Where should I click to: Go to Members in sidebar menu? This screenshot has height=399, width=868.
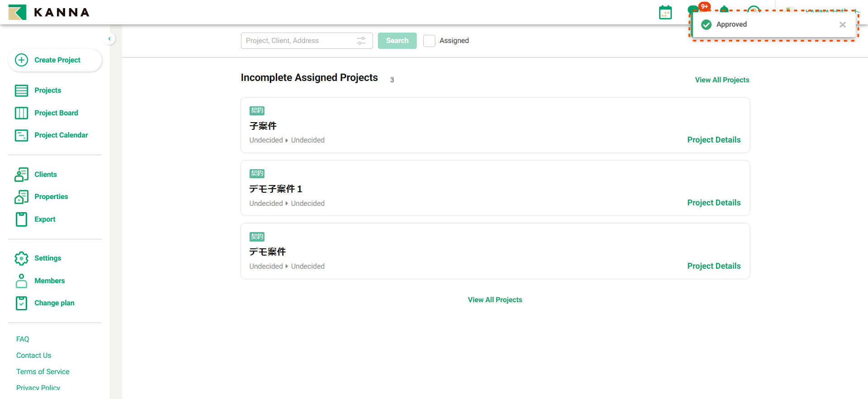49,281
